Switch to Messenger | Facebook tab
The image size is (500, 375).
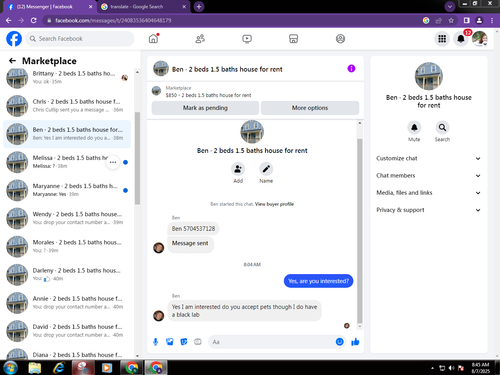[50, 7]
